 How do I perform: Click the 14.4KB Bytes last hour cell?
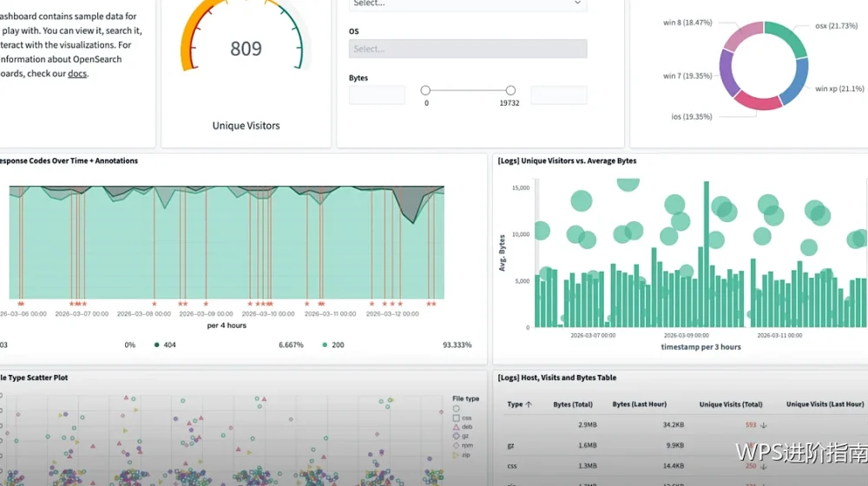pyautogui.click(x=674, y=466)
